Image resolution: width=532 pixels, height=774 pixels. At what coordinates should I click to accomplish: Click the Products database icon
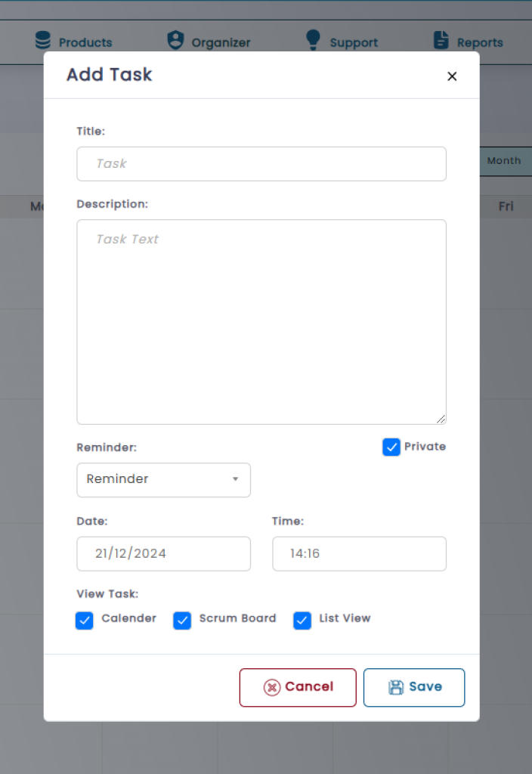[43, 40]
